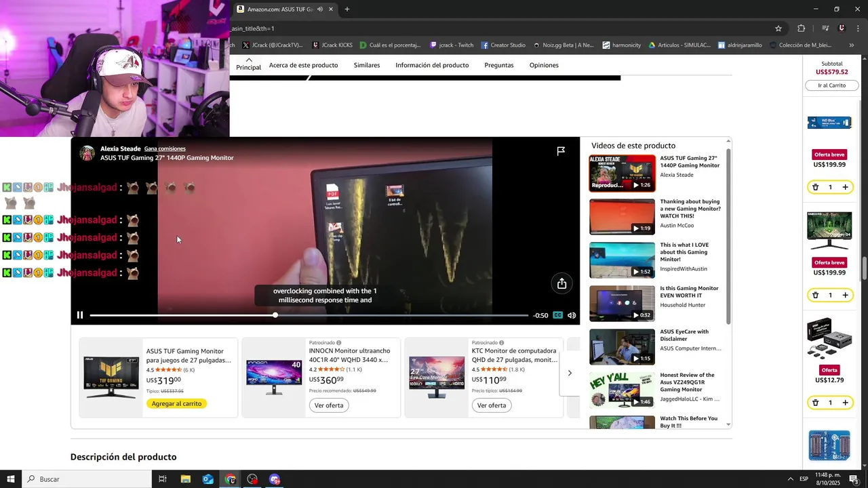Close the Amazon ASUS TUF tab

click(x=331, y=9)
